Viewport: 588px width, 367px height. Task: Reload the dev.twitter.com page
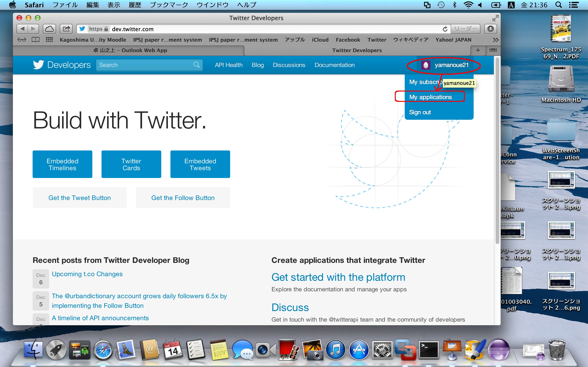[445, 29]
